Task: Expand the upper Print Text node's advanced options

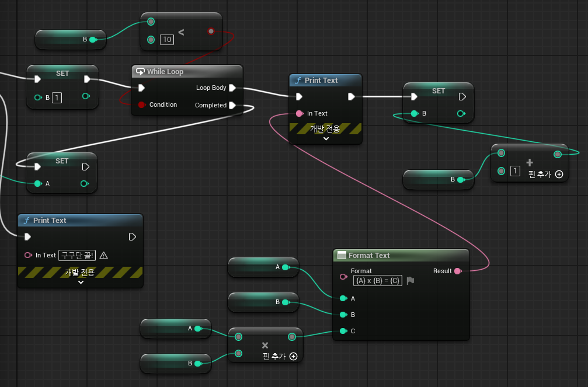Action: tap(326, 139)
